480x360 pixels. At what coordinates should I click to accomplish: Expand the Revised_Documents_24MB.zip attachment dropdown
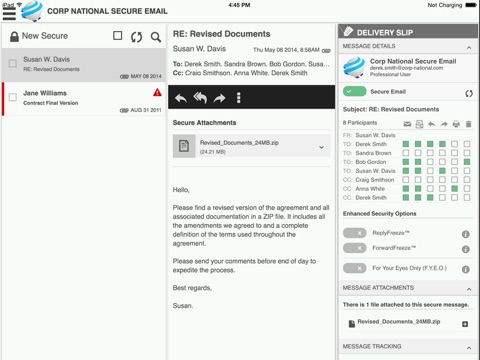[321, 147]
